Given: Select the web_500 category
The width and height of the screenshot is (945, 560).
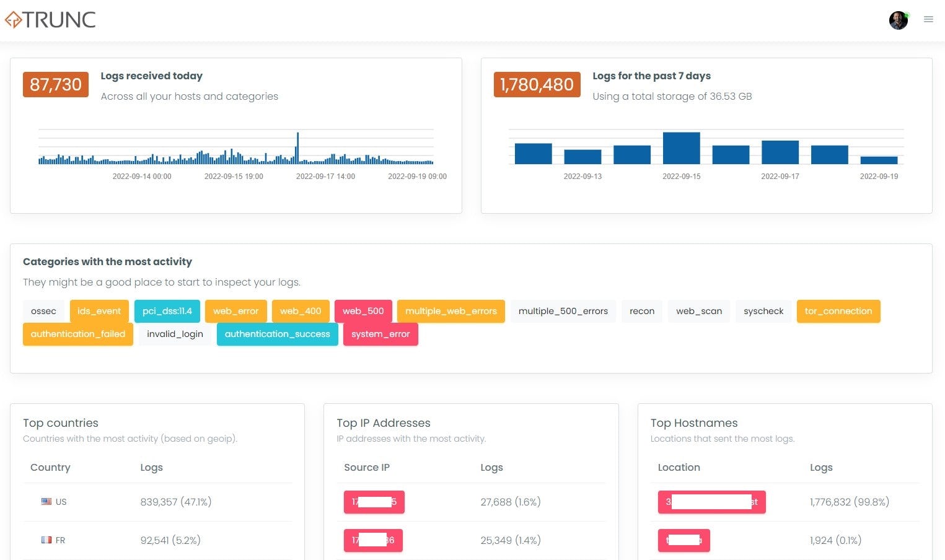Looking at the screenshot, I should (363, 311).
